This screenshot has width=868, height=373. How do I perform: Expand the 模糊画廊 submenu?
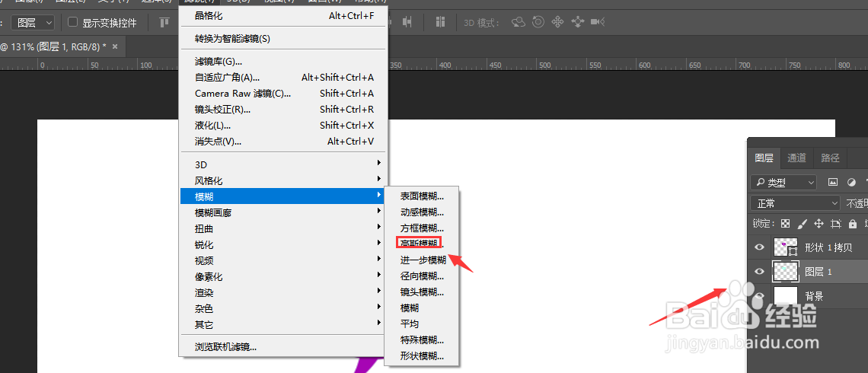point(282,212)
